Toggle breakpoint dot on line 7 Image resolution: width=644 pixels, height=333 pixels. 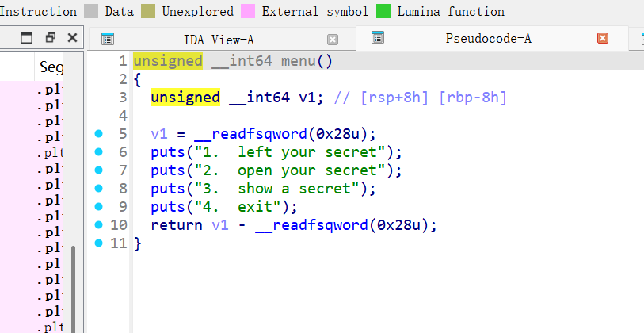[x=99, y=170]
